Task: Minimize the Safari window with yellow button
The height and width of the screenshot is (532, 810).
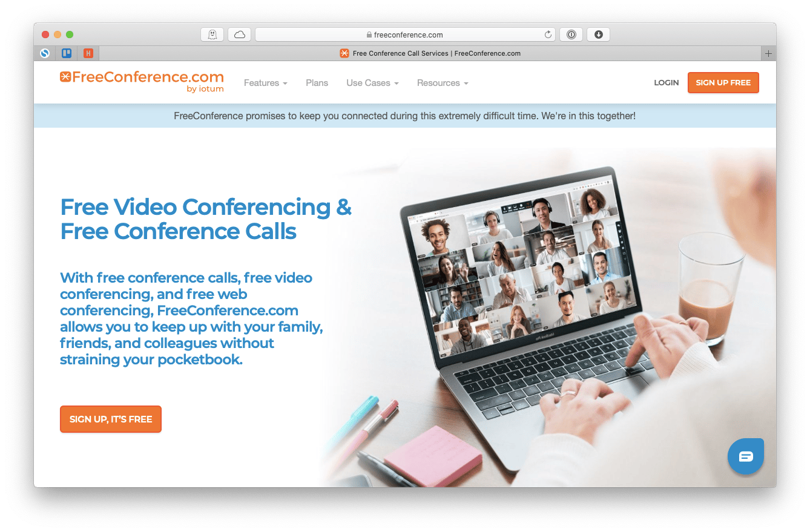Action: [x=58, y=34]
